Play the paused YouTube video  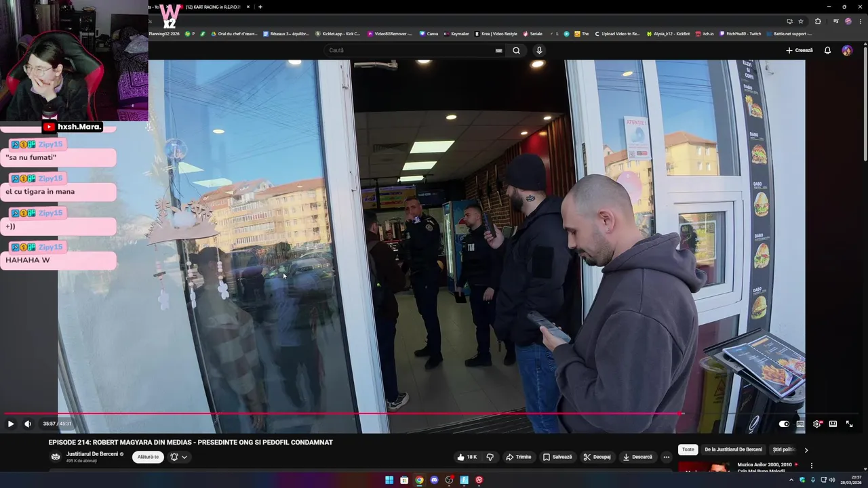[x=11, y=424]
